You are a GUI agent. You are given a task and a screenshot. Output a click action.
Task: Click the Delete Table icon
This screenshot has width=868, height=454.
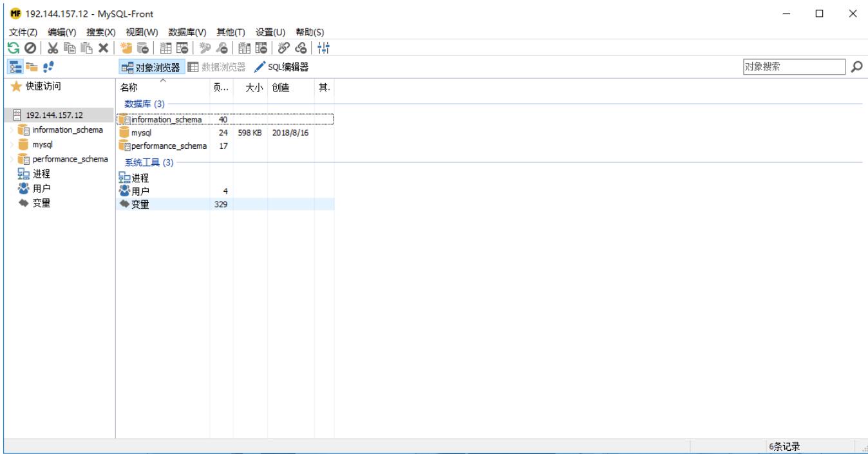click(182, 48)
